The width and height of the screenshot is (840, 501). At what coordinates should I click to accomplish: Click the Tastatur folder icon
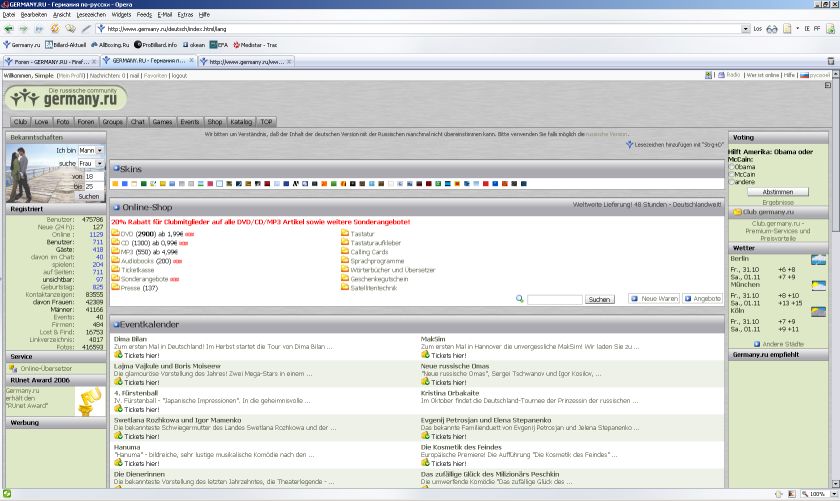[x=345, y=234]
